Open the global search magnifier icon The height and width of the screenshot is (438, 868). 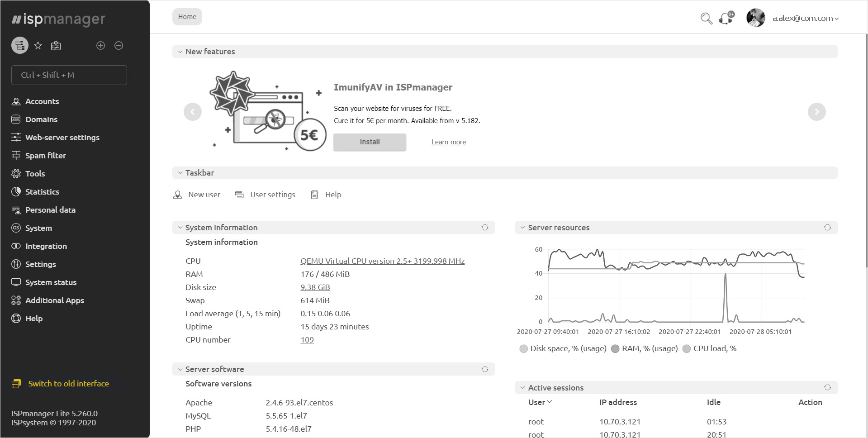[x=706, y=19]
